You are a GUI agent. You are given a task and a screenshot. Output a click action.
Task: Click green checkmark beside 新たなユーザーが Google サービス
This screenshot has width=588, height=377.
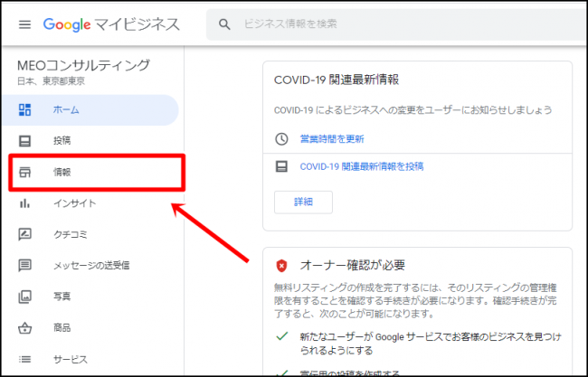click(281, 336)
